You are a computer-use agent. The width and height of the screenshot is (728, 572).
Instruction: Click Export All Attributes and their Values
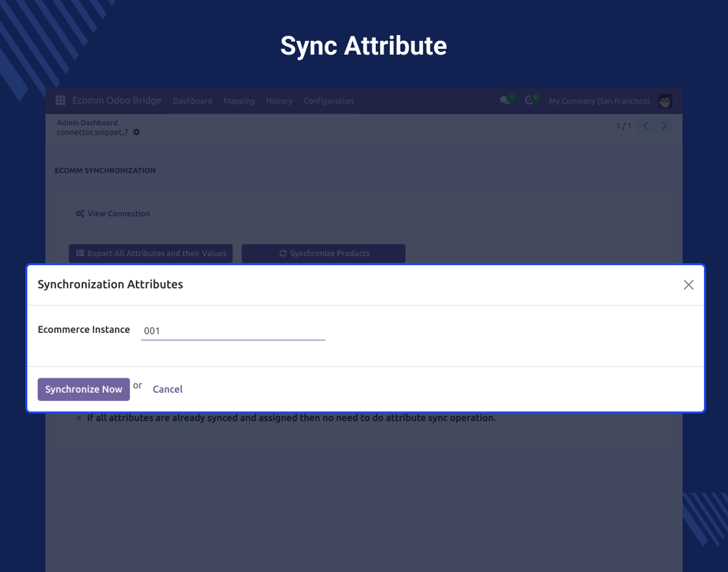[151, 253]
